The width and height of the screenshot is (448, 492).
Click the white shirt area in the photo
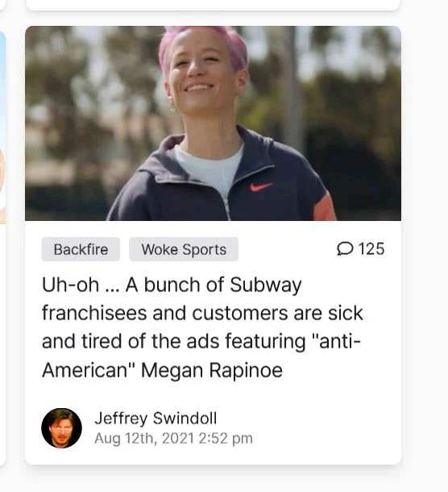(209, 168)
